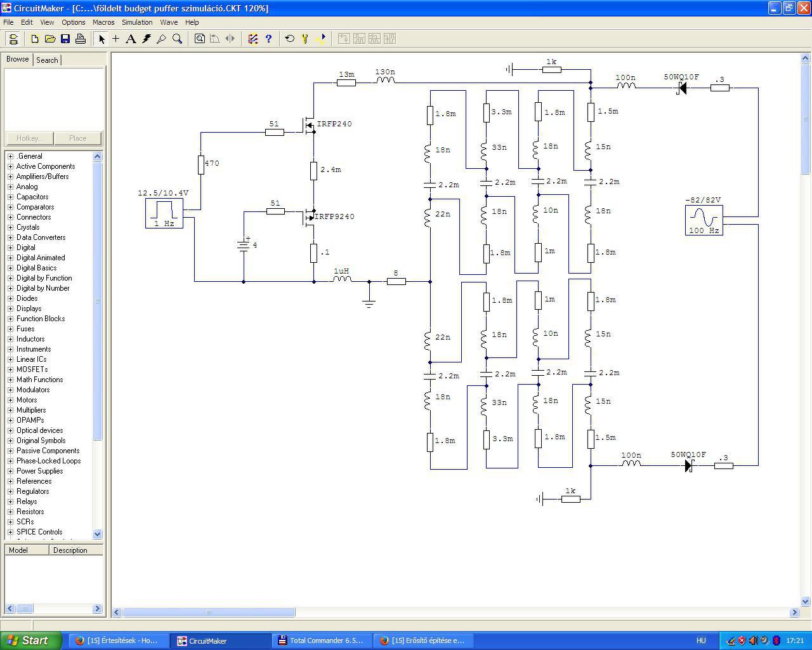
Task: Click the Model column header
Action: 27,550
